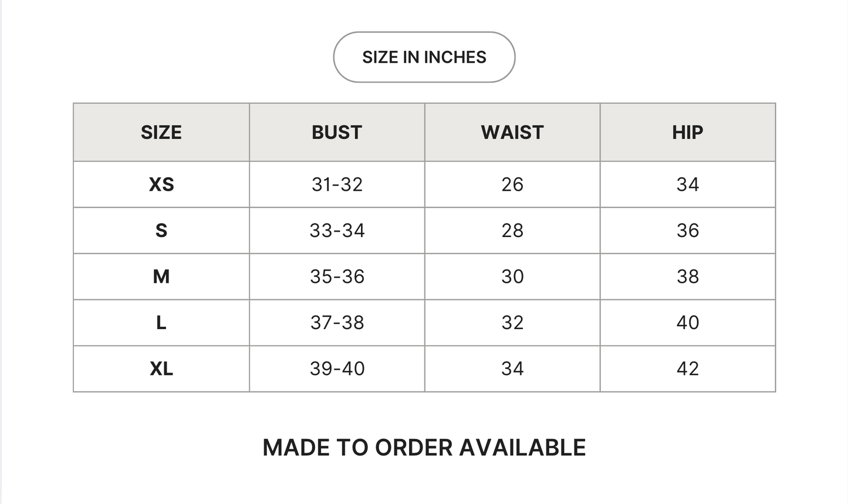Click the MADE TO ORDER AVAILABLE text
Image resolution: width=848 pixels, height=504 pixels.
(424, 447)
